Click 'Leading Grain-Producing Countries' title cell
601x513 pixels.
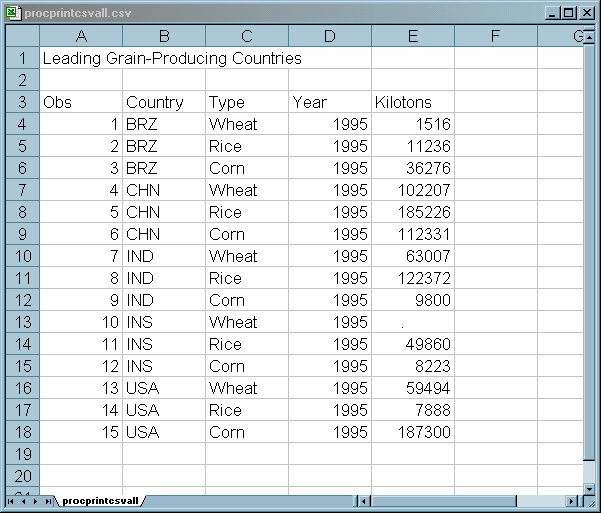(x=172, y=58)
